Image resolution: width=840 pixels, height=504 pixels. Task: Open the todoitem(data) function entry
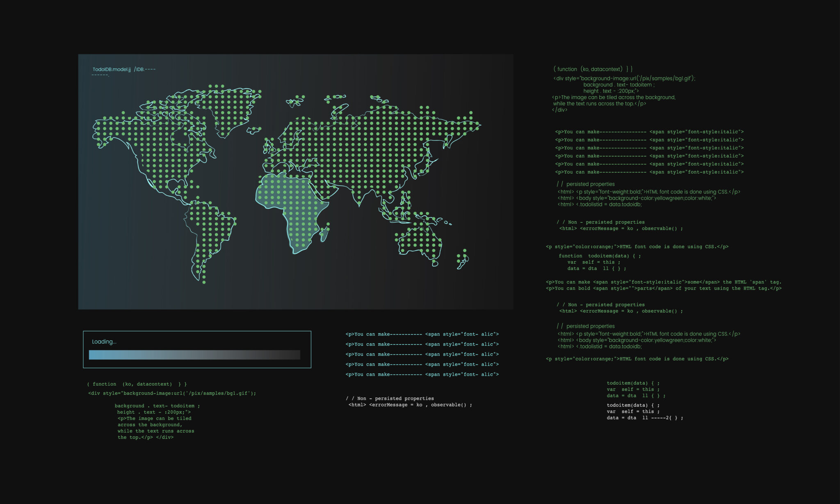point(599,255)
